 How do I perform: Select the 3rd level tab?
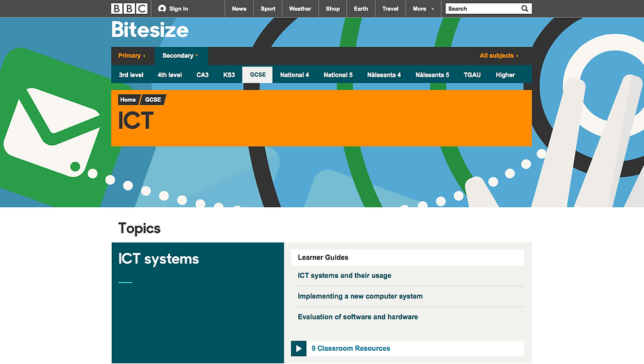[x=131, y=75]
